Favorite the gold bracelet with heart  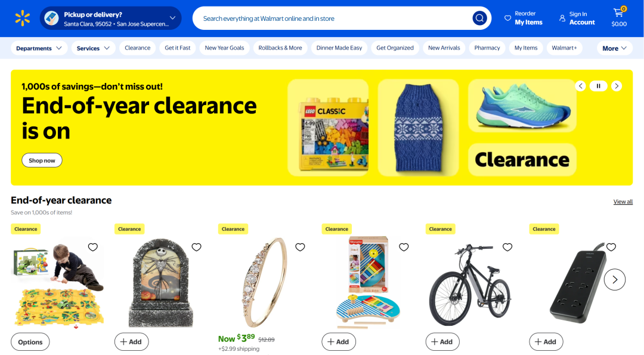pyautogui.click(x=300, y=247)
